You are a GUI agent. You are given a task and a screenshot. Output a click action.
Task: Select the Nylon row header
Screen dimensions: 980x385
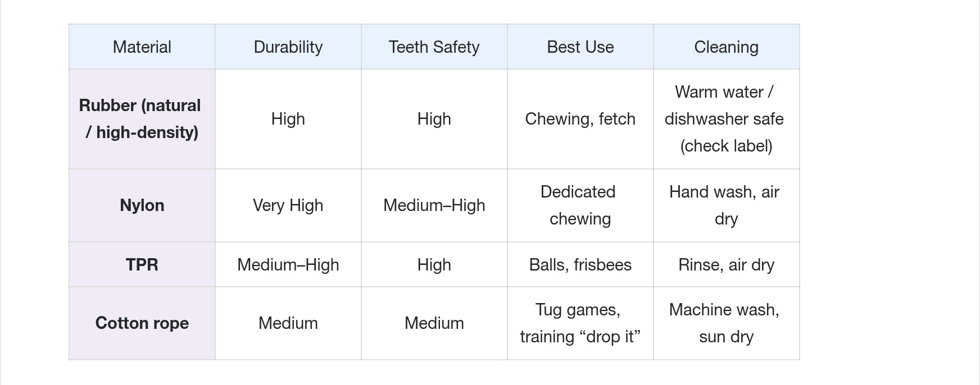(142, 205)
